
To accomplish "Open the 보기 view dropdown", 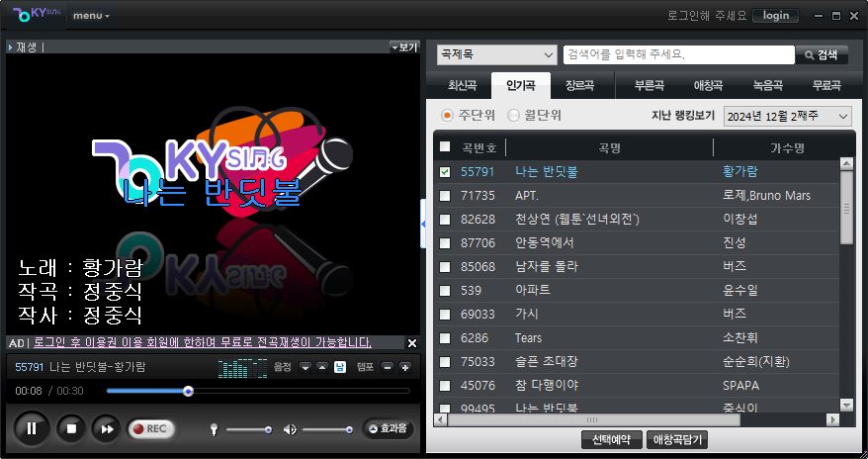I will (404, 47).
